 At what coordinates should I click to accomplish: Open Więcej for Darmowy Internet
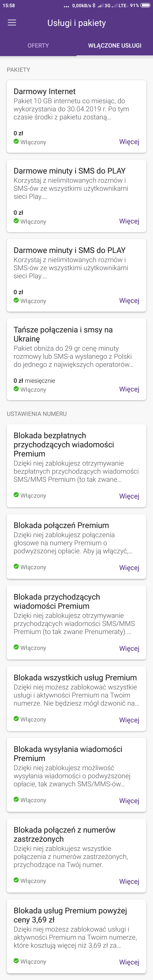pos(129,142)
